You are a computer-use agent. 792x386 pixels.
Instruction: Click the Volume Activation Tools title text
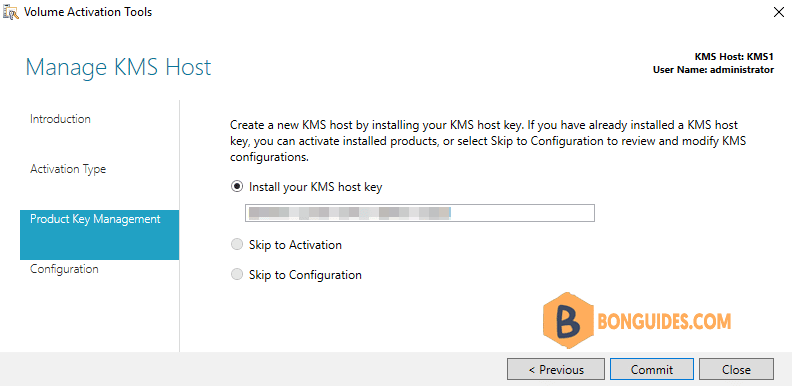pos(88,12)
